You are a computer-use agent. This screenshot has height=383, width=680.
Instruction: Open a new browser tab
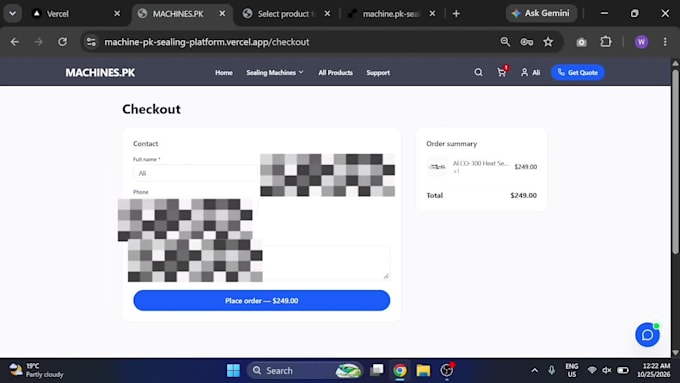pos(456,14)
